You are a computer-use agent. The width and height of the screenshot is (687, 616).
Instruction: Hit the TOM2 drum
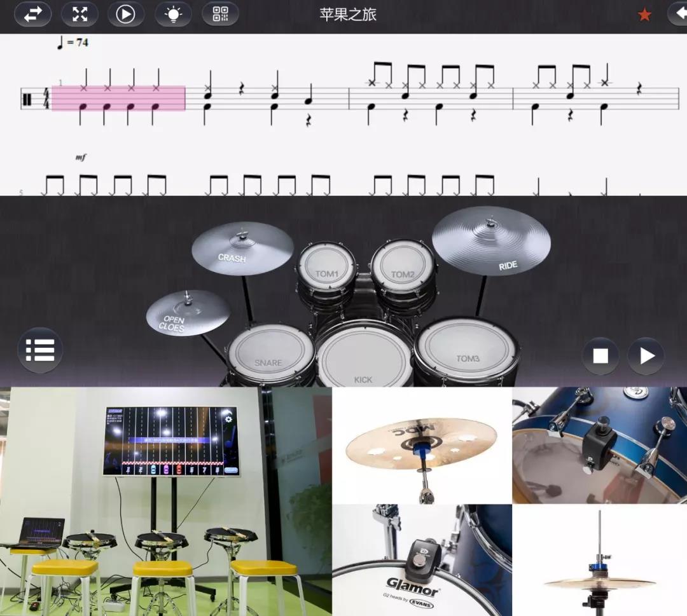[403, 268]
